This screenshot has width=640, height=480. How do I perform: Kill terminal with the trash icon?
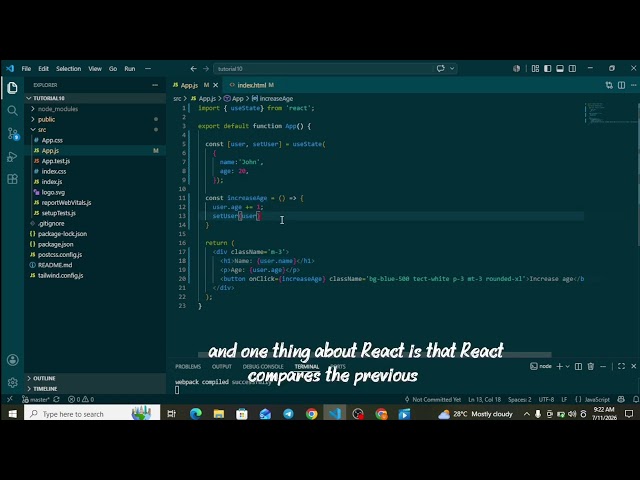(x=591, y=366)
